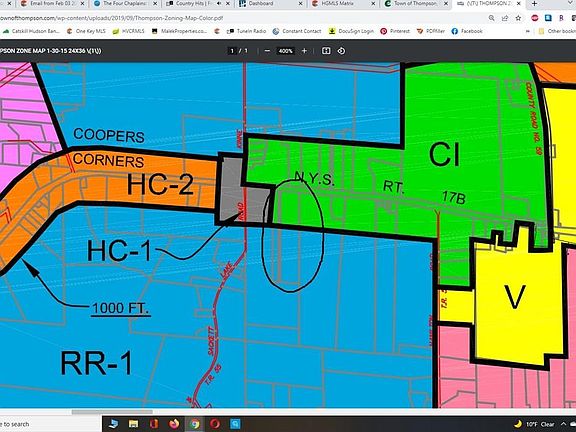
Task: Mute the Country Hits tab audio
Action: [x=220, y=4]
